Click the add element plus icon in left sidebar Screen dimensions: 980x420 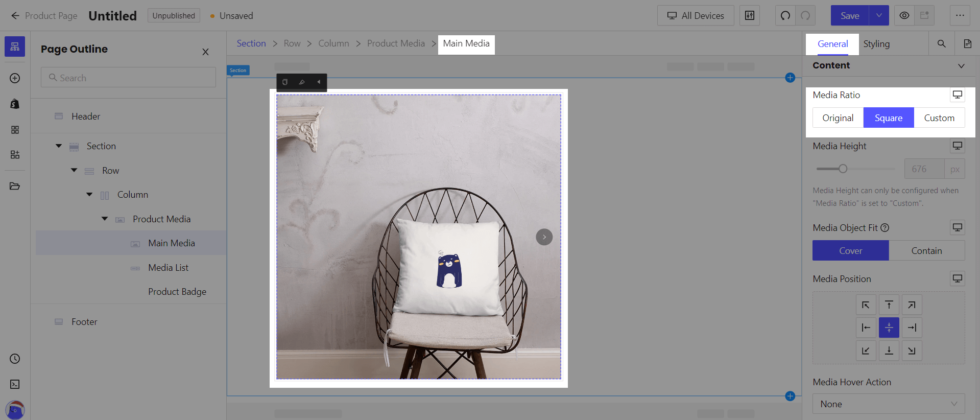pos(15,78)
